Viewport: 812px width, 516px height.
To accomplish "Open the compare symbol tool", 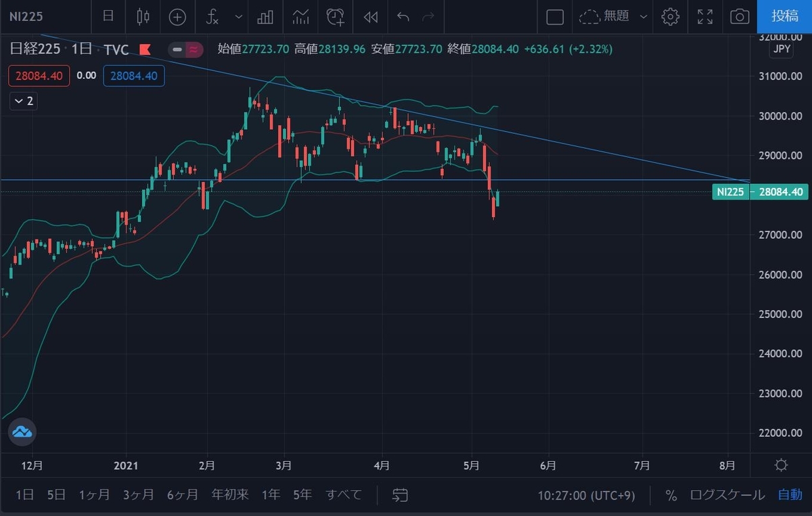I will point(177,17).
